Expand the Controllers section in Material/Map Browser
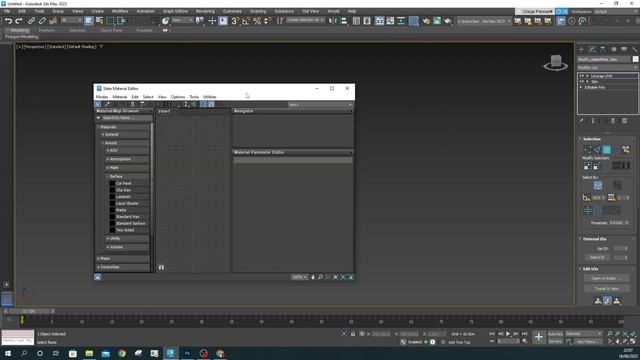The height and width of the screenshot is (360, 640). coord(123,267)
